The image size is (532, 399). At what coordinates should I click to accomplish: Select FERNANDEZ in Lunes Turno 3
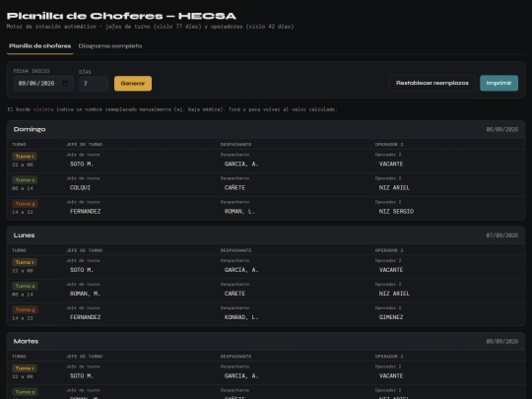(85, 317)
